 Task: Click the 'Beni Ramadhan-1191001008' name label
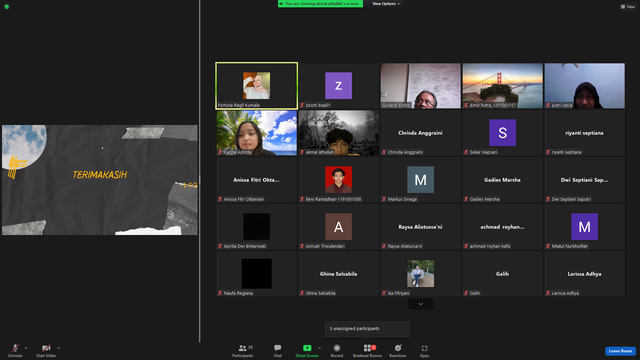click(x=333, y=199)
